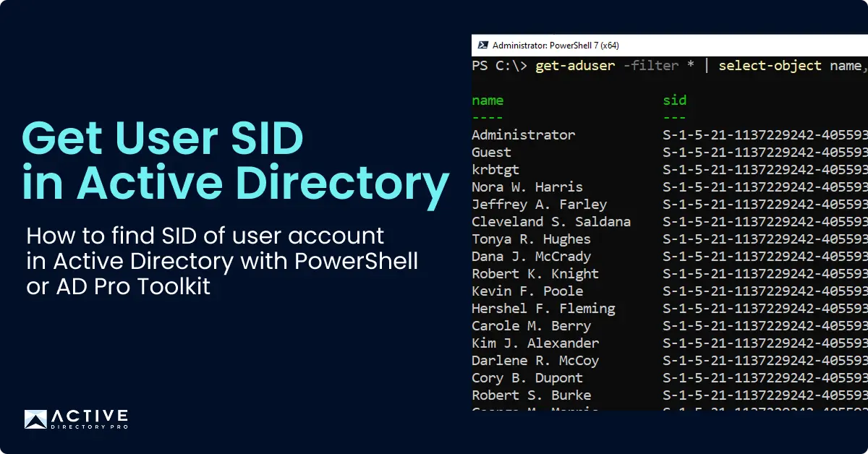
Task: Select the Cleveland S. Saldana name
Action: [x=551, y=222]
